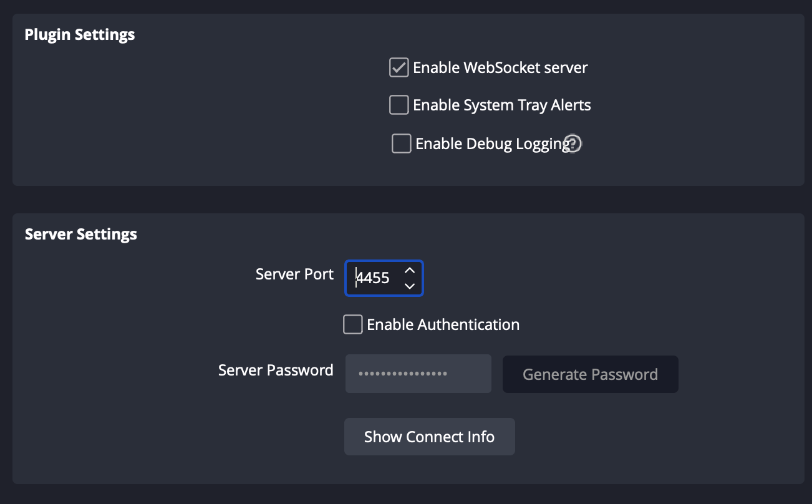812x504 pixels.
Task: Click inside the Server Password field
Action: pyautogui.click(x=418, y=373)
